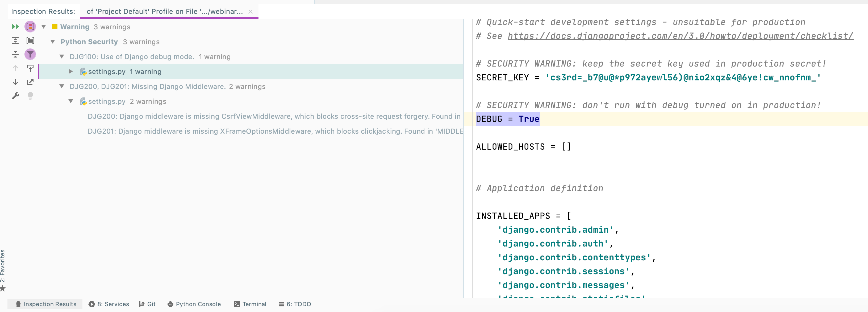The height and width of the screenshot is (312, 868).
Task: Expand settings.py 1 warning node
Action: point(71,72)
